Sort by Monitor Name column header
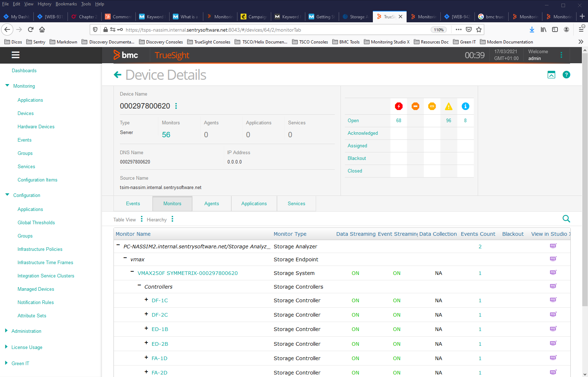 133,234
